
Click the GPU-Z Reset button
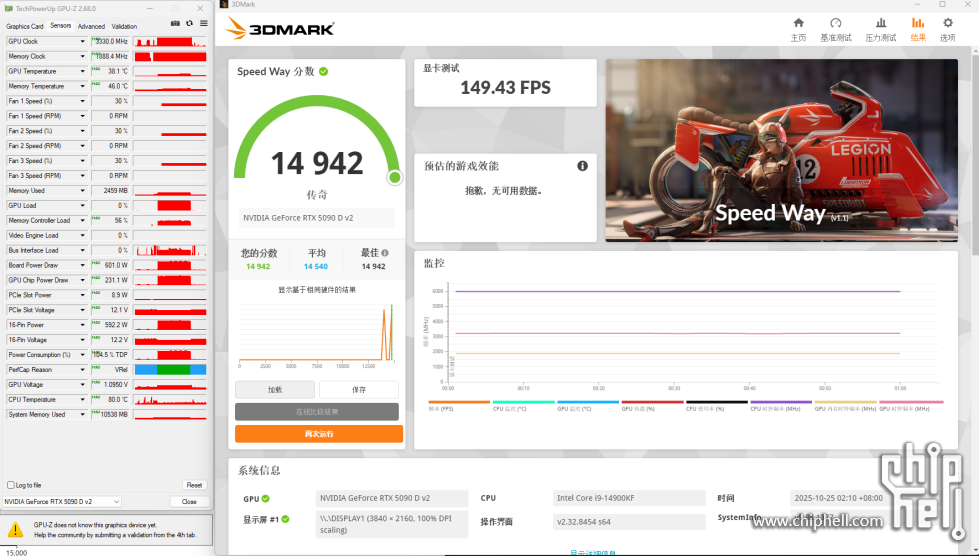point(194,485)
